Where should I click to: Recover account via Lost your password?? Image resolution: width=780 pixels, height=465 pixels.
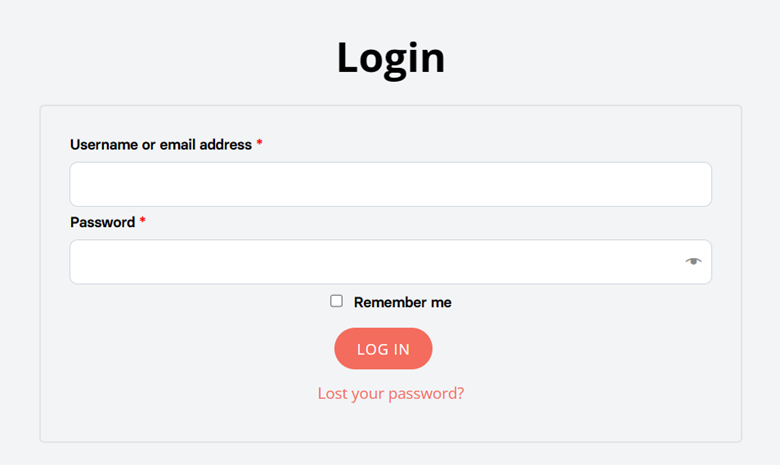(390, 393)
